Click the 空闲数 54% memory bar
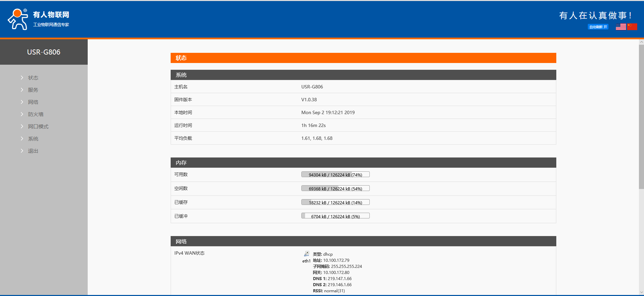644x296 pixels. tap(335, 189)
